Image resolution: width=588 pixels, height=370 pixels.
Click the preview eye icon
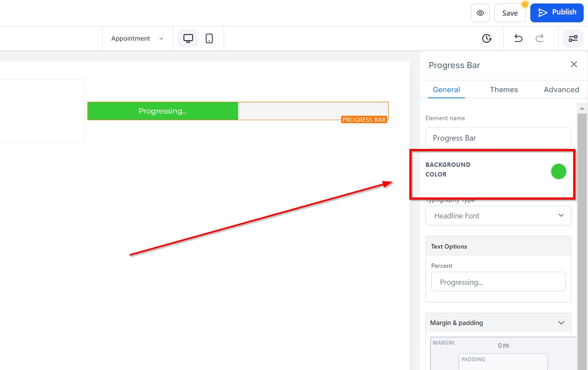click(480, 13)
